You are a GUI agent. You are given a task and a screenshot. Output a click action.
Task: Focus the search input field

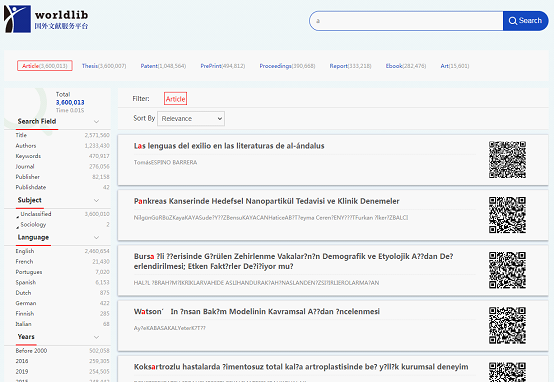pos(406,21)
